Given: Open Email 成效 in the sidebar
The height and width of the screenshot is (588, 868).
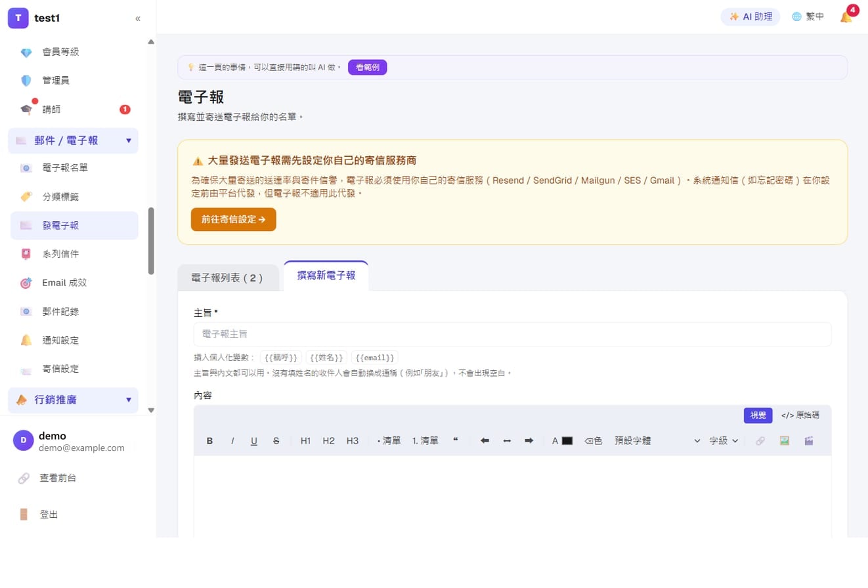Looking at the screenshot, I should [74, 283].
